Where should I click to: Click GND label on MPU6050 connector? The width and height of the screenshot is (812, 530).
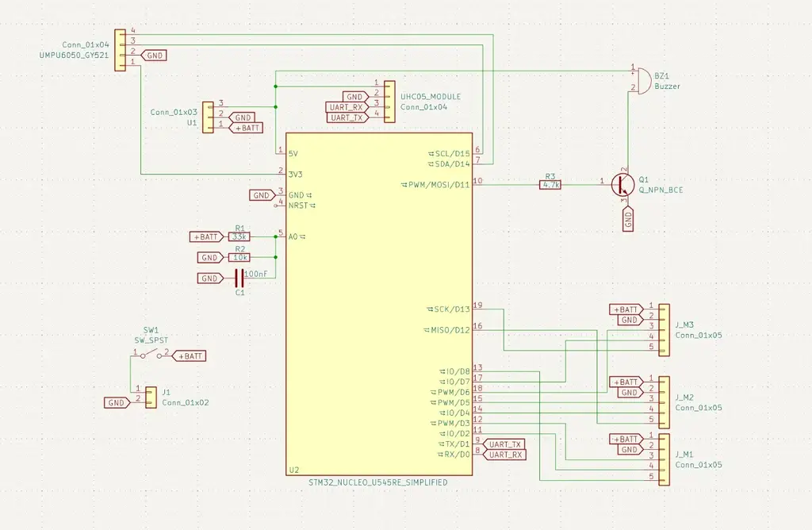click(x=154, y=56)
